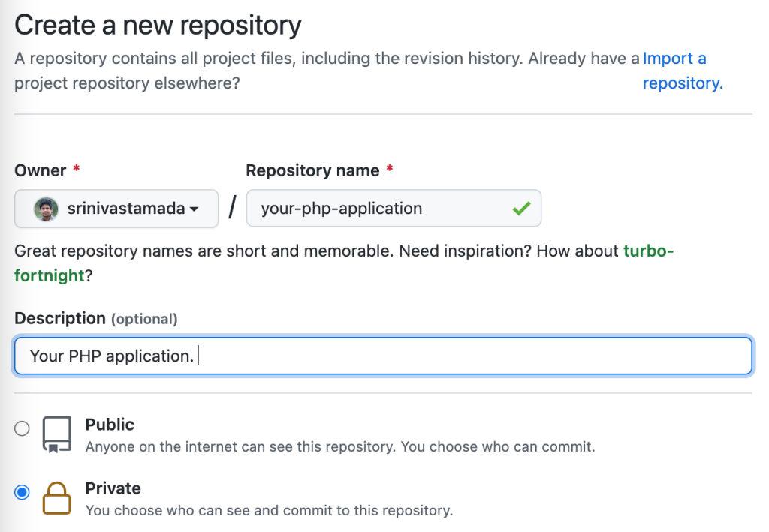The image size is (769, 532).
Task: Click the red asterisk beside Owner label
Action: pyautogui.click(x=77, y=169)
